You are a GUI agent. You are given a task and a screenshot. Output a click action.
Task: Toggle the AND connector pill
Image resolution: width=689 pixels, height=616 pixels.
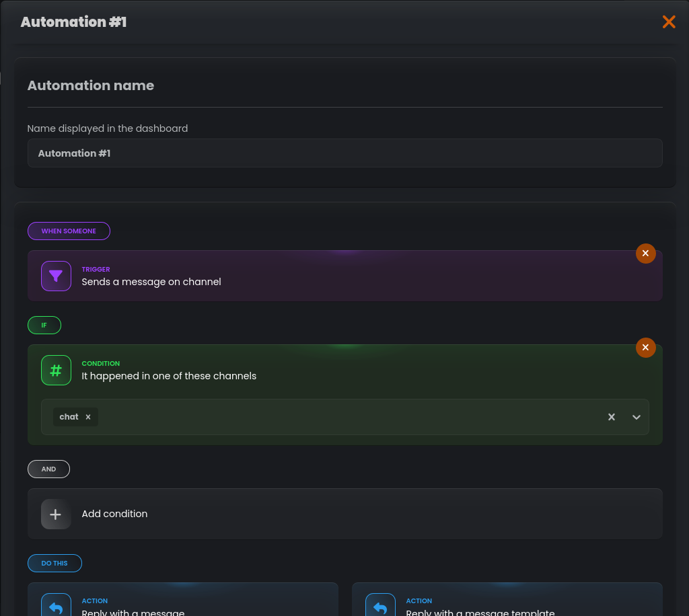(48, 469)
